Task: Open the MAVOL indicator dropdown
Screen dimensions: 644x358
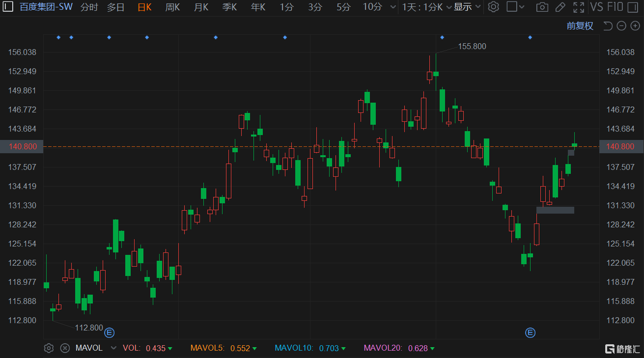Action: (x=113, y=348)
